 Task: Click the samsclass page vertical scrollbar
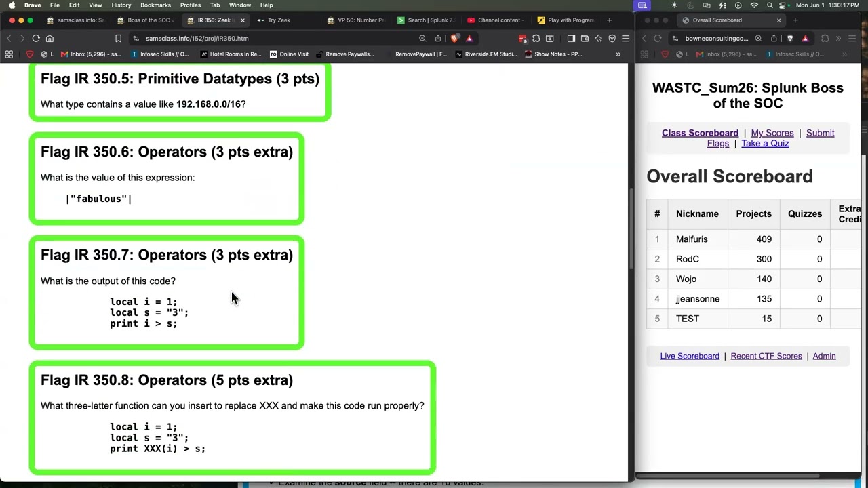pos(631,228)
